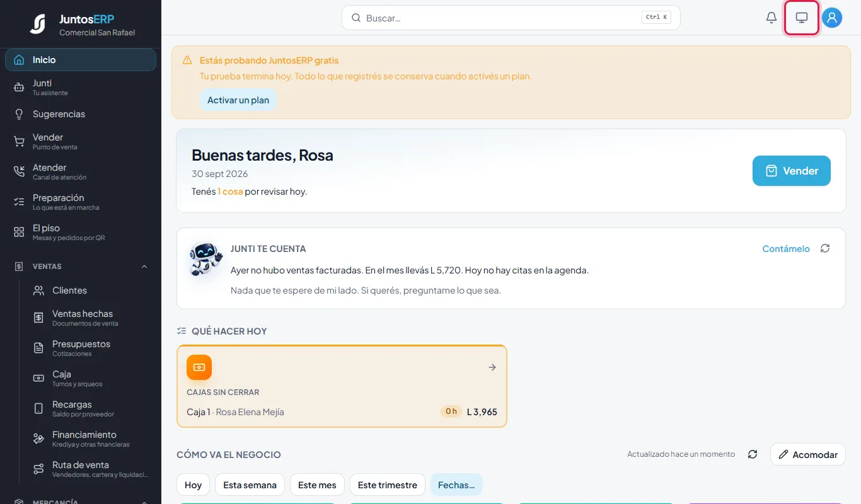Click the Buscar search field
The height and width of the screenshot is (504, 861).
pos(511,18)
